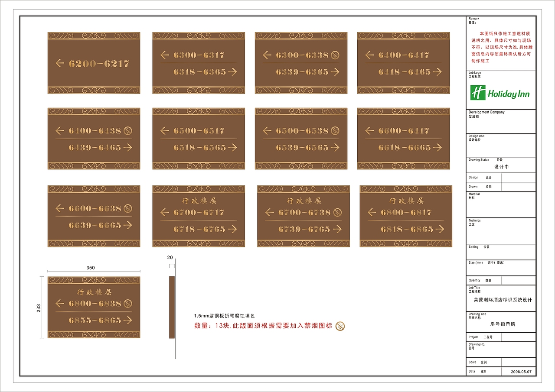Click the right arrow after 6639-6665

point(128,225)
